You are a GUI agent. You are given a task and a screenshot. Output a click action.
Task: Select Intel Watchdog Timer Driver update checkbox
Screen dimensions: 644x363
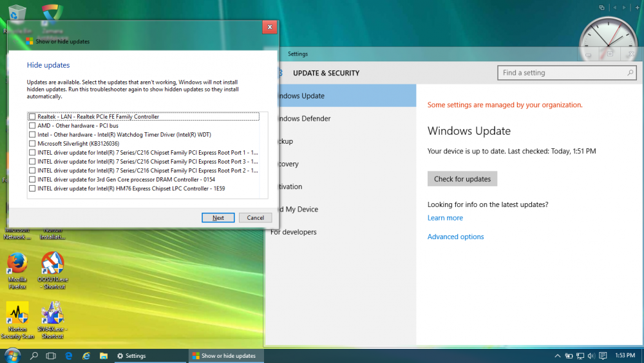(x=32, y=135)
